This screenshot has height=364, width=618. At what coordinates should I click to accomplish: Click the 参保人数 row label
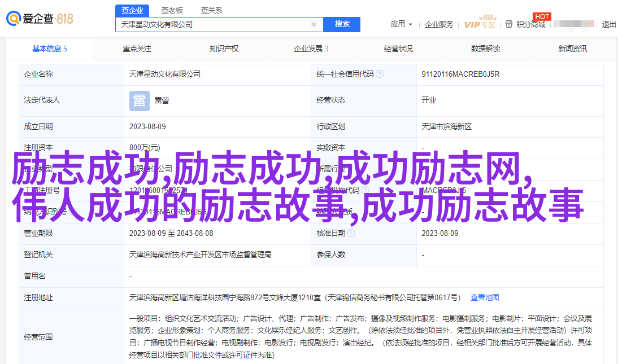tap(330, 255)
